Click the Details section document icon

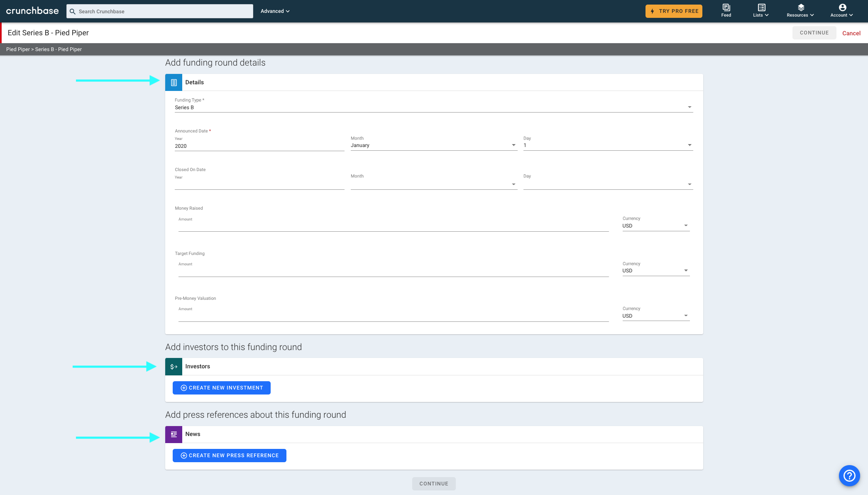coord(174,82)
